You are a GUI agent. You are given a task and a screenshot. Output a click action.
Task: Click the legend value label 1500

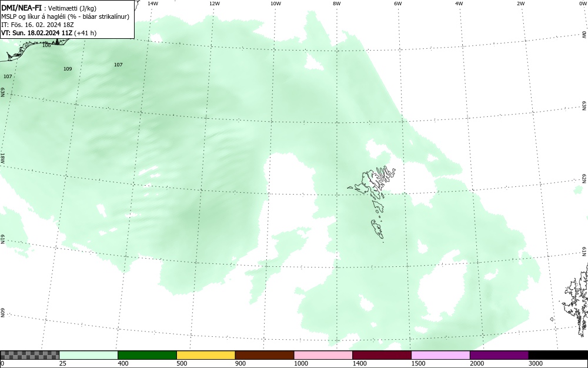(418, 363)
